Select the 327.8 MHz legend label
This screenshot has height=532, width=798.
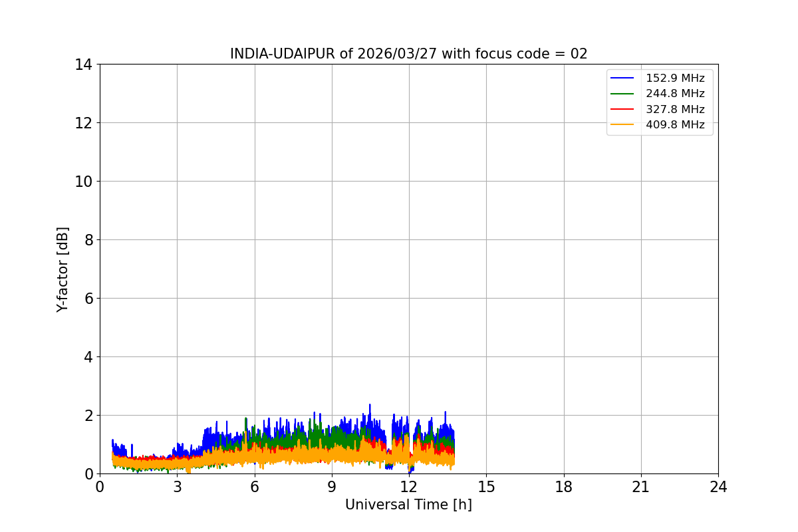click(675, 109)
